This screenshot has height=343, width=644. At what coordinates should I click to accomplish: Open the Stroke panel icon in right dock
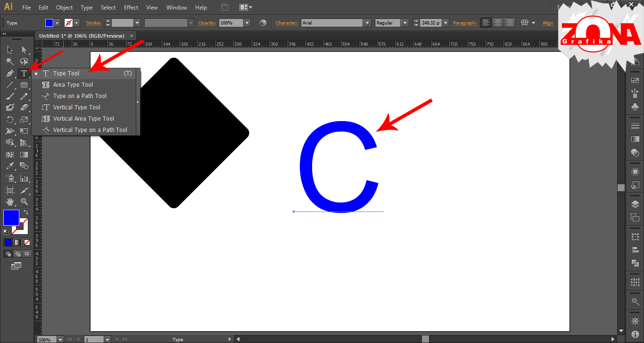click(x=635, y=126)
